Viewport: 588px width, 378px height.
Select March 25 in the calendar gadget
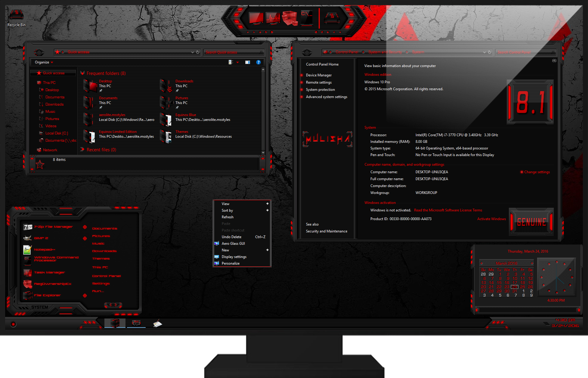point(522,287)
